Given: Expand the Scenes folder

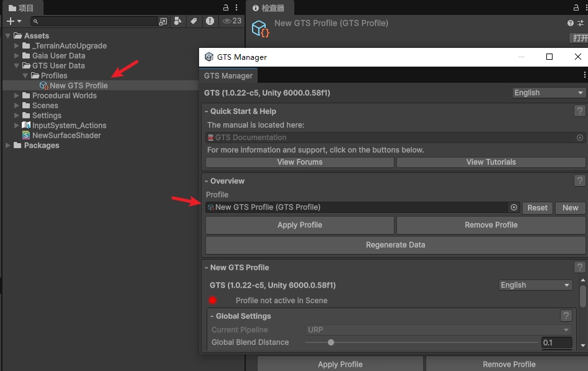Looking at the screenshot, I should (x=16, y=105).
